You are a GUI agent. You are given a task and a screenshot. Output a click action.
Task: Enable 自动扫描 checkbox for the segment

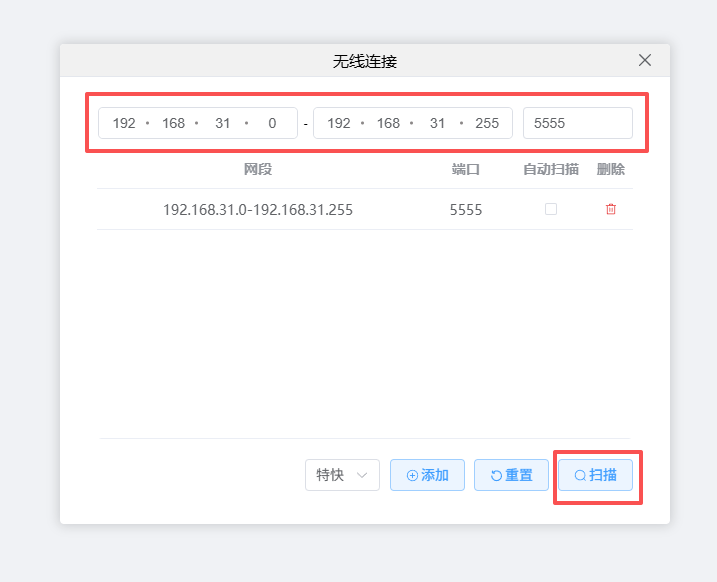tap(550, 209)
